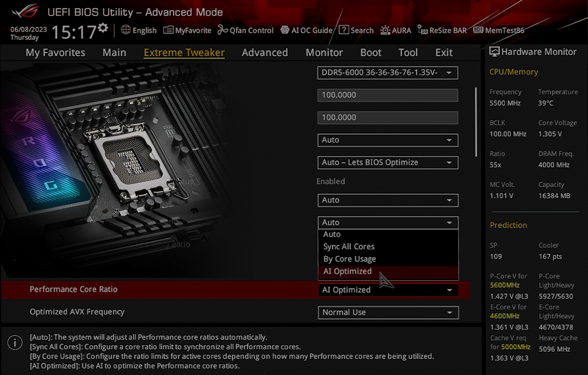Click the 39°C temperature value
The height and width of the screenshot is (375, 588).
(546, 103)
